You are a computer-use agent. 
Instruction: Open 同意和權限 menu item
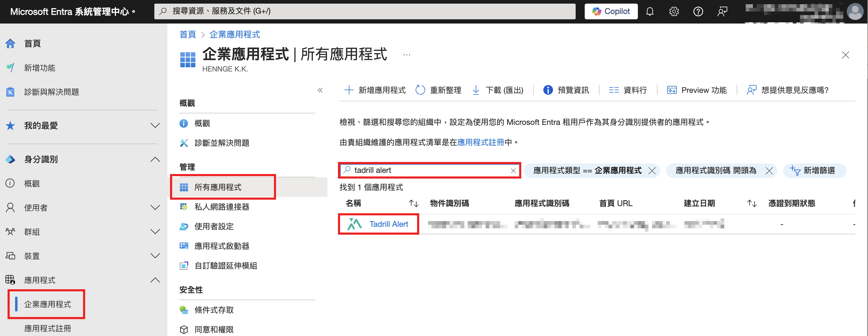(214, 330)
